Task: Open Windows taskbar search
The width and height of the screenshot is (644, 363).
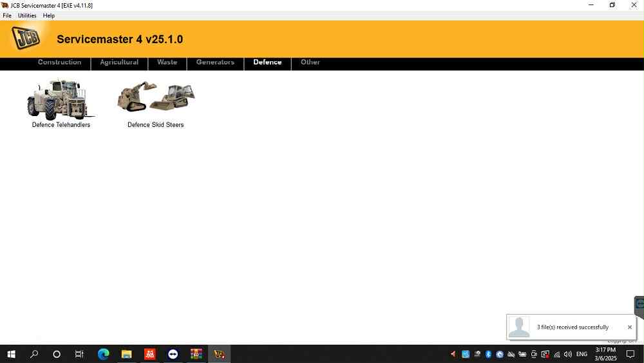Action: pyautogui.click(x=35, y=354)
